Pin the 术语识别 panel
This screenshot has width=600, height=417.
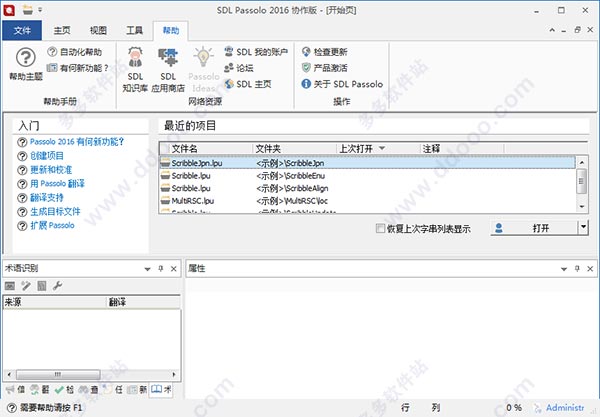coord(161,269)
